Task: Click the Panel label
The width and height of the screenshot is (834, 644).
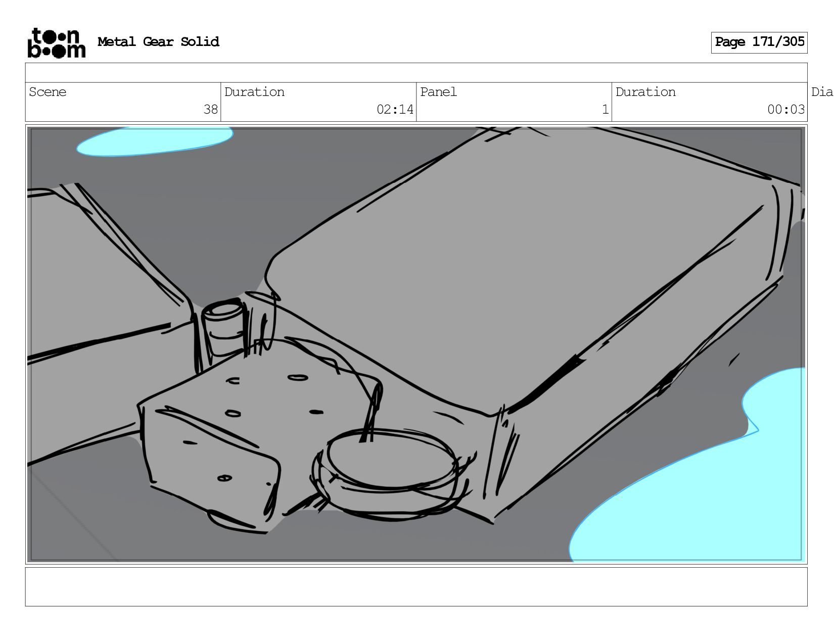Action: click(438, 92)
